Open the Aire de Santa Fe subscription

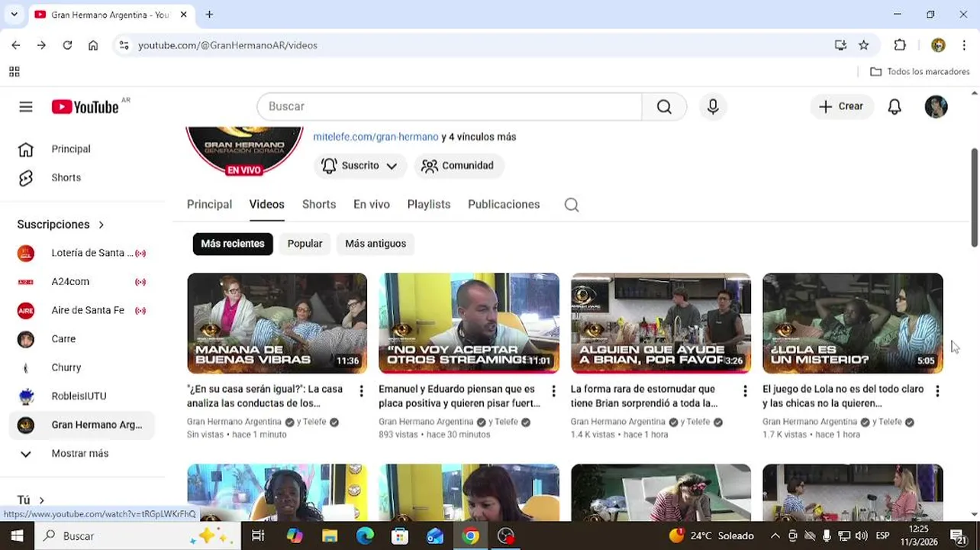click(80, 310)
